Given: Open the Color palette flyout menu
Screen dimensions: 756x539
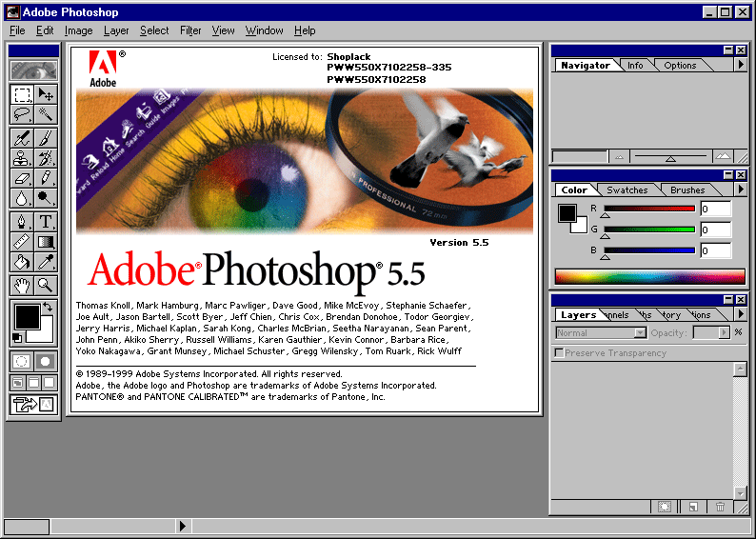Looking at the screenshot, I should 741,189.
